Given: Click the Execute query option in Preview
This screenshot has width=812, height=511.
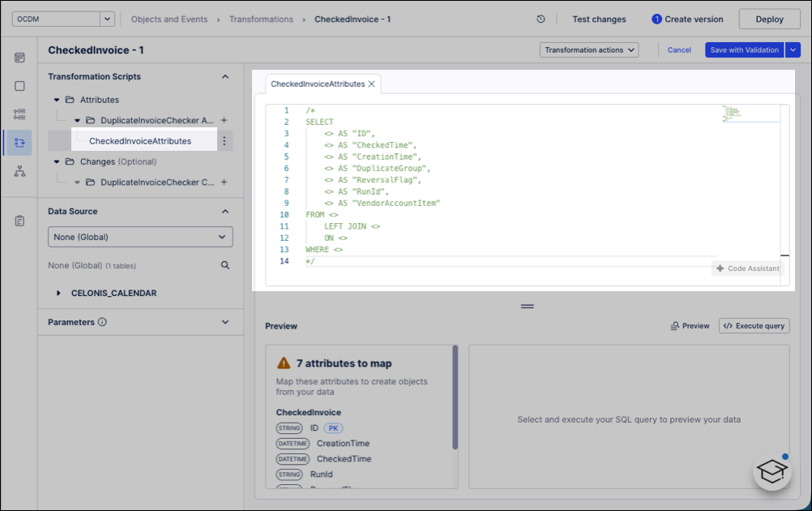Looking at the screenshot, I should point(753,325).
